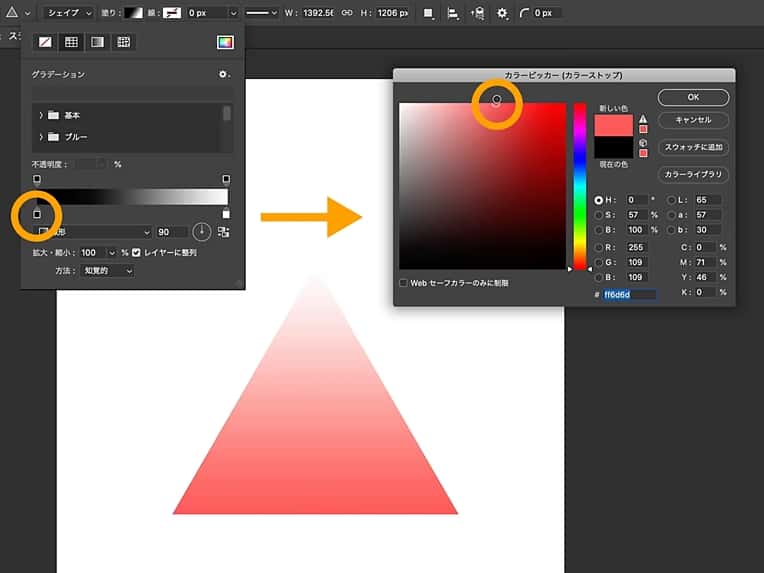
Task: Click the gradient angle field 90
Action: [x=171, y=232]
